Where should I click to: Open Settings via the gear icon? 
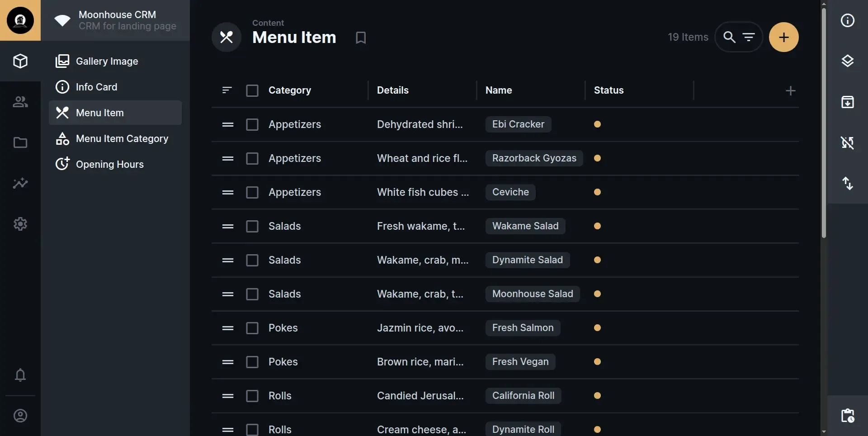pyautogui.click(x=20, y=224)
